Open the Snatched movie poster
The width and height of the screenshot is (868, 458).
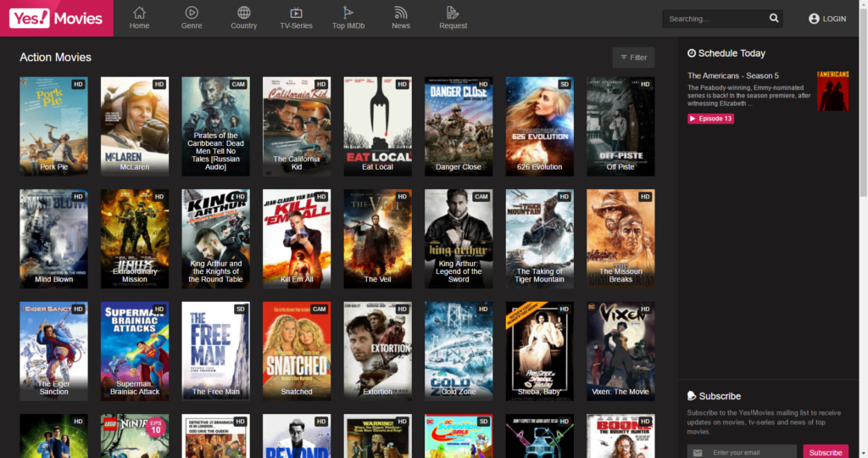297,351
